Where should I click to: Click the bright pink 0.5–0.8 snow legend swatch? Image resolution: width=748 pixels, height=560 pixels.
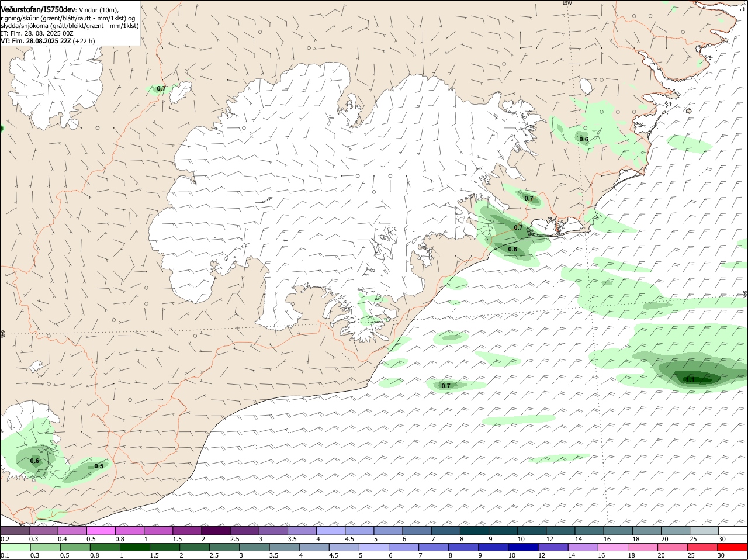[101, 531]
